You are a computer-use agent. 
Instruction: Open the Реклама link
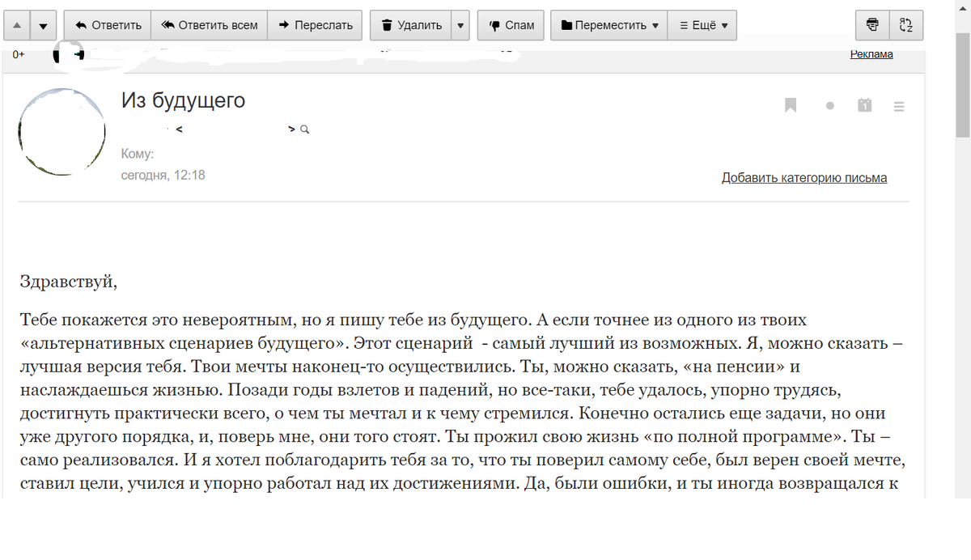click(871, 54)
